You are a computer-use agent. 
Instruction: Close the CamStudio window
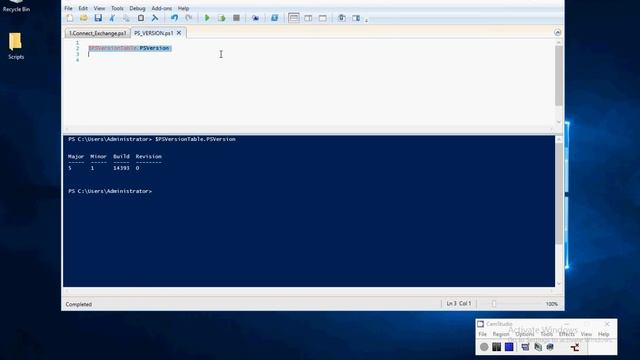[607, 324]
